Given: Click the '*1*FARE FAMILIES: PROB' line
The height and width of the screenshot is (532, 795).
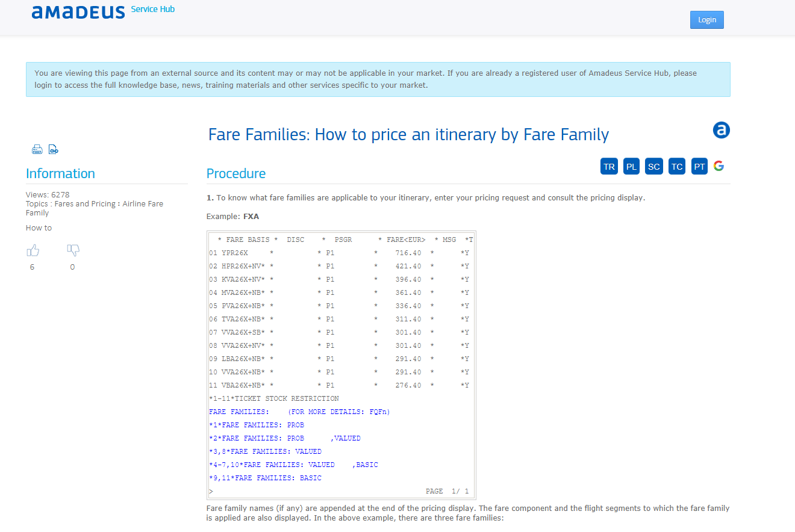Looking at the screenshot, I should pyautogui.click(x=257, y=425).
